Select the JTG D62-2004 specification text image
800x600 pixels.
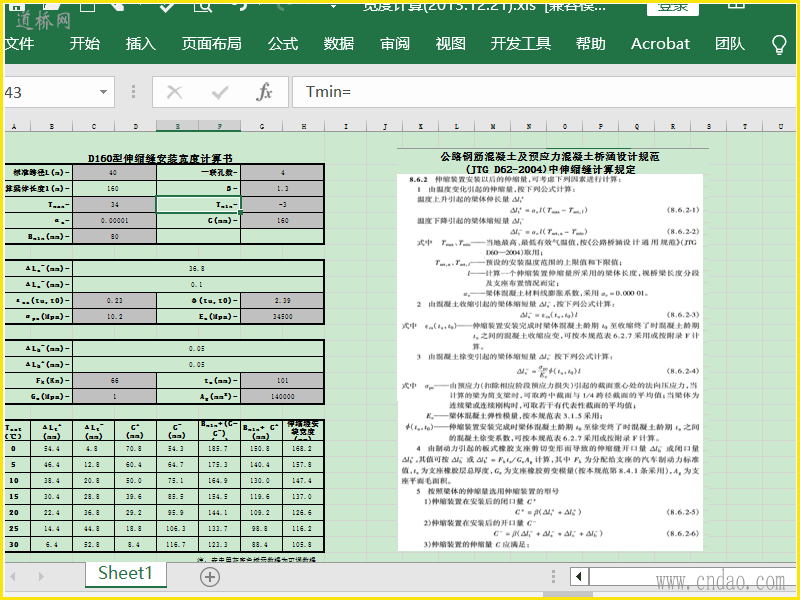coord(550,362)
